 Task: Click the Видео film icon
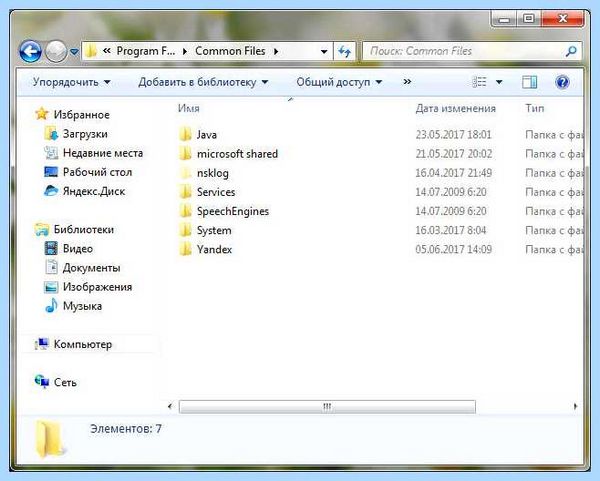pos(51,248)
